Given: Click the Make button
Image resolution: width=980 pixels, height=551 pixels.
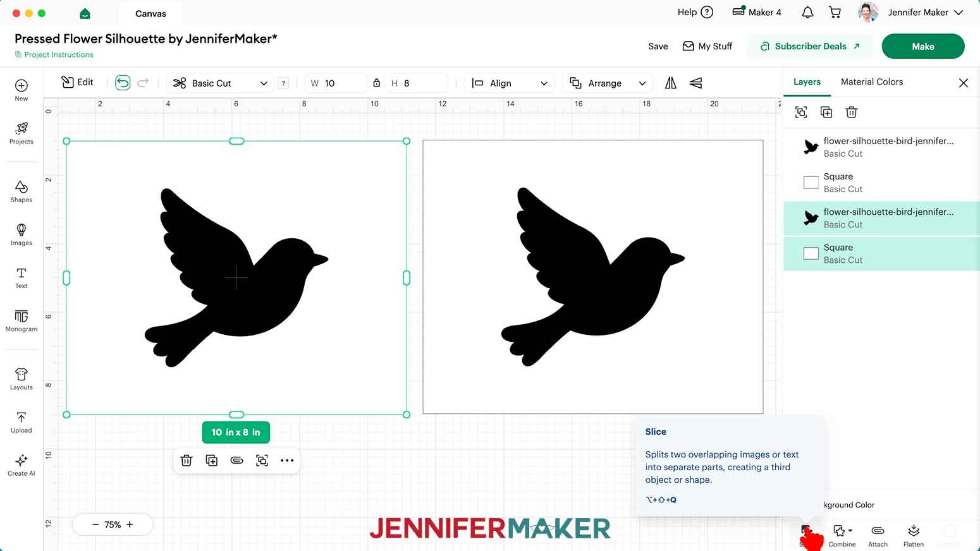Looking at the screenshot, I should pyautogui.click(x=923, y=46).
